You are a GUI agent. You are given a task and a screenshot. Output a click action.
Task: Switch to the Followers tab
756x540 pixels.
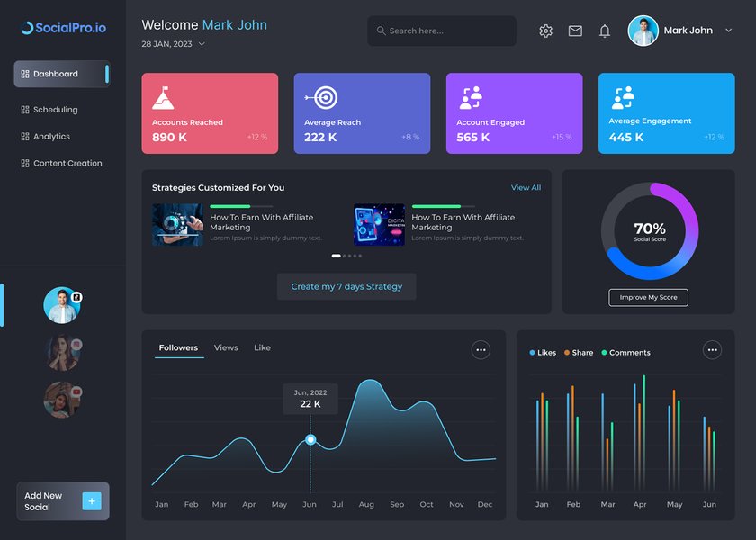click(178, 347)
